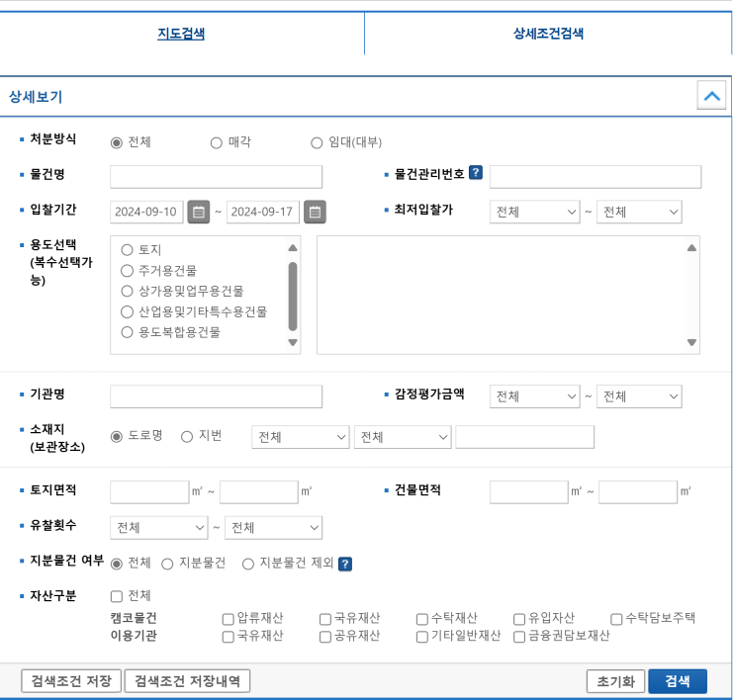Check 금융권담보재산 checkbox
The height and width of the screenshot is (700, 735).
pos(519,637)
